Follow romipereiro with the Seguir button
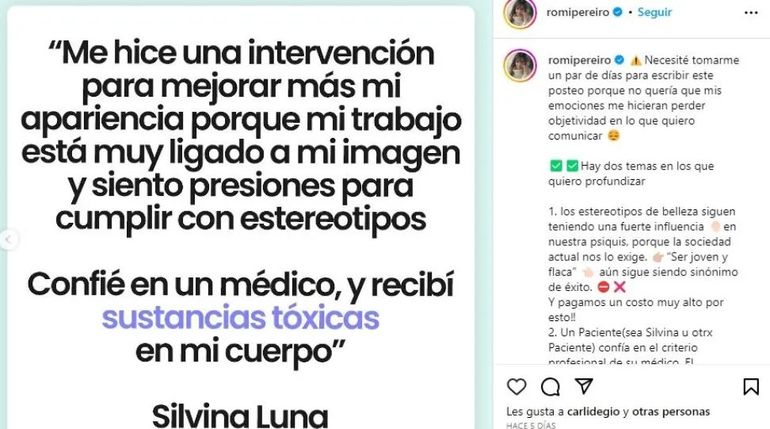770x429 pixels. pos(654,12)
